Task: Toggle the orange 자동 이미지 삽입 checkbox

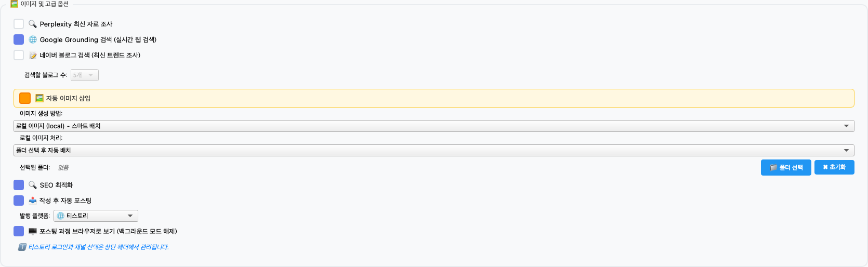Action: [x=25, y=98]
